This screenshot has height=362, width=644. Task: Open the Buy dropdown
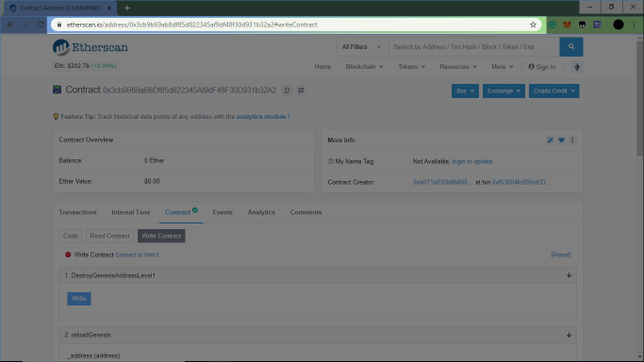coord(465,90)
